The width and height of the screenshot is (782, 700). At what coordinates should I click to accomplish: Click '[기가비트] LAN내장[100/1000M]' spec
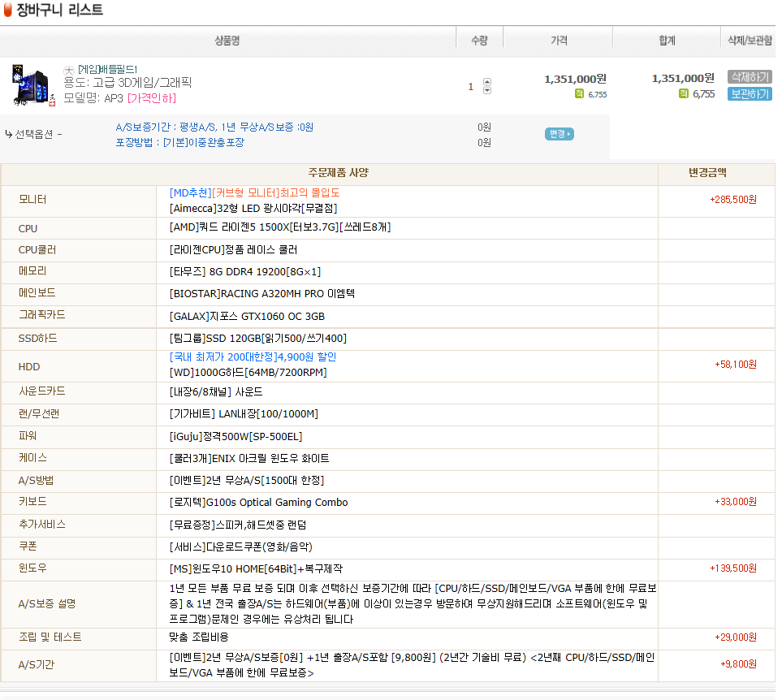coord(244,414)
